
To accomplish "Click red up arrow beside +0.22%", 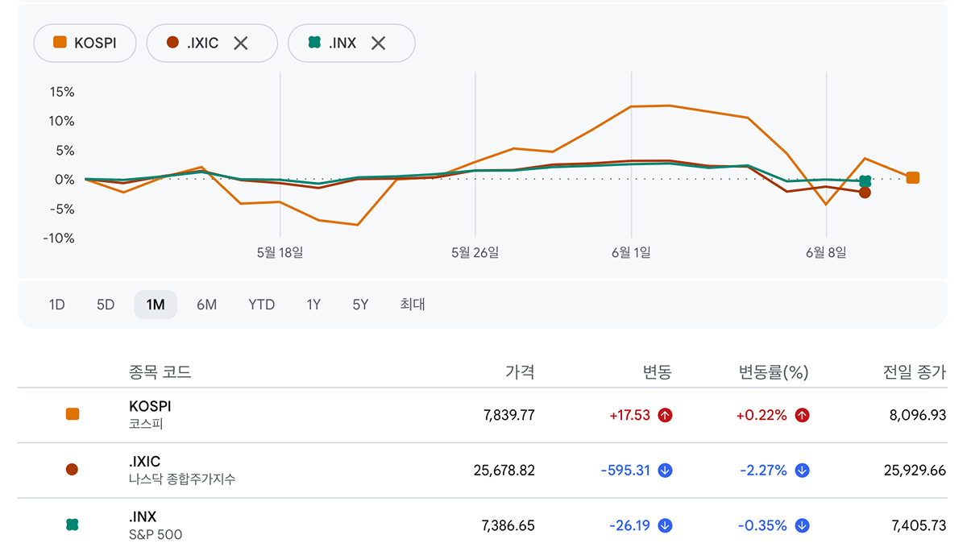I will click(x=802, y=415).
